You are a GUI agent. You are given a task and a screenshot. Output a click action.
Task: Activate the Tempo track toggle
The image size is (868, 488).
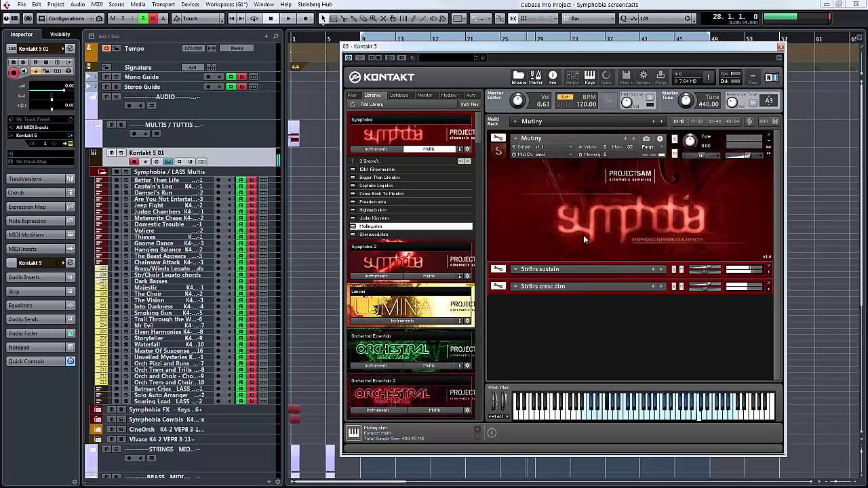(106, 48)
